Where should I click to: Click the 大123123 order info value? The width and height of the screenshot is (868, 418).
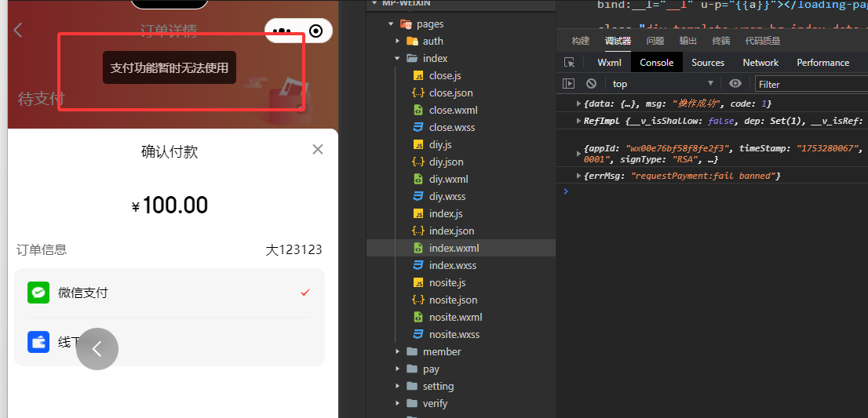[x=294, y=250]
